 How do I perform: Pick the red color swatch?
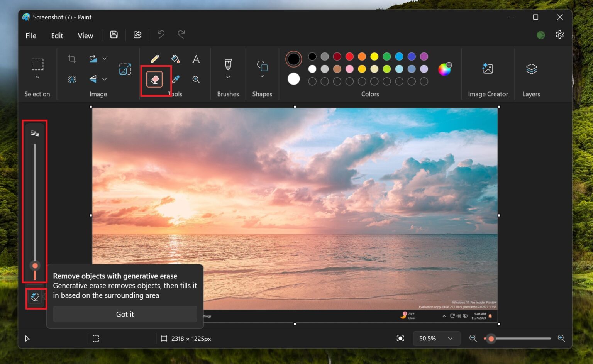[349, 56]
